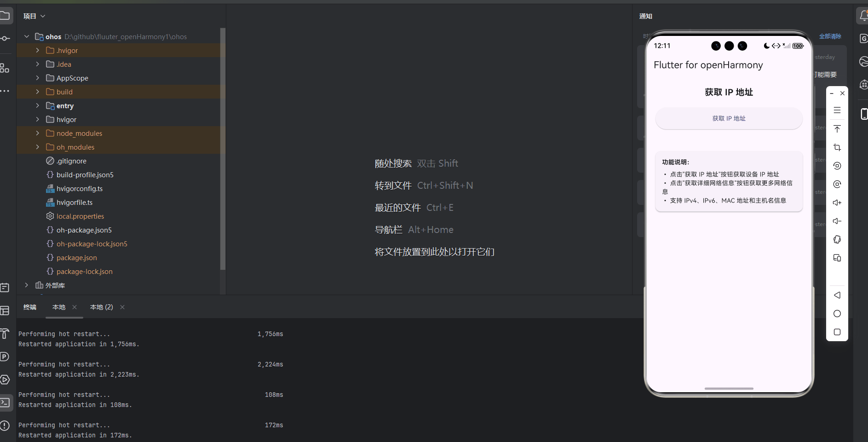
Task: Collapse the ohos project root
Action: click(26, 36)
